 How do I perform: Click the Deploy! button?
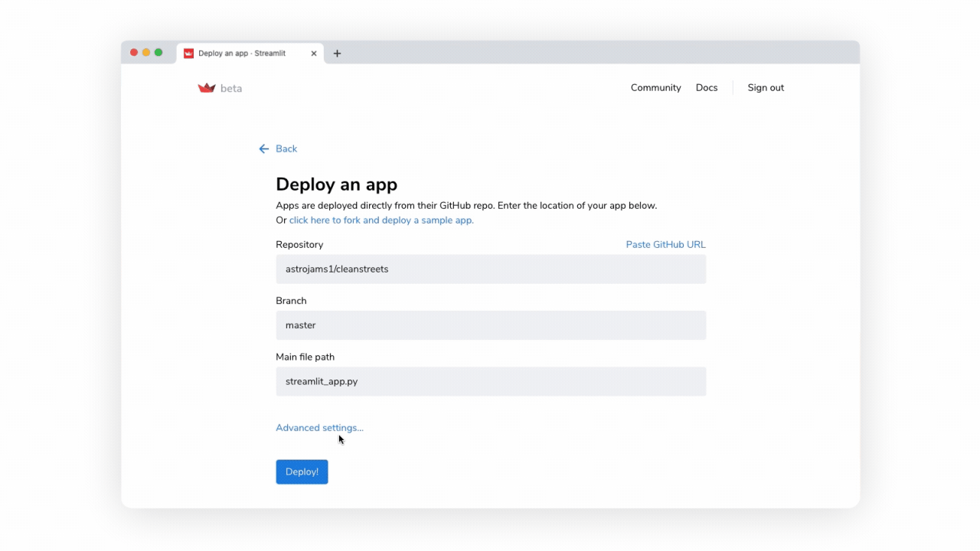302,472
